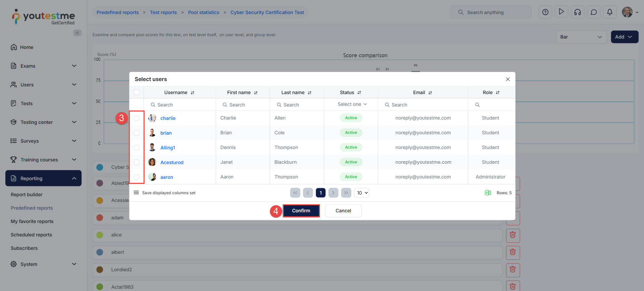Open the rows-per-page dropdown showing 10
644x291 pixels.
tap(362, 193)
